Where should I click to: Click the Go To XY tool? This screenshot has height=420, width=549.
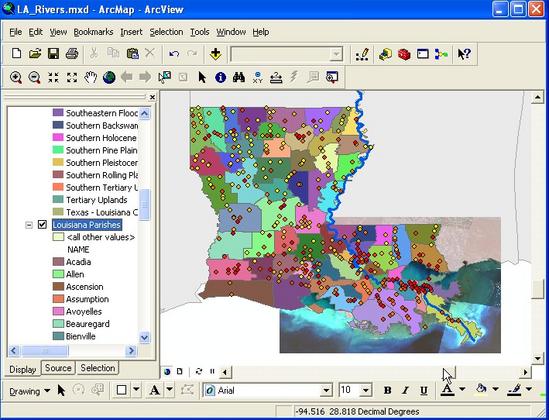pos(257,77)
